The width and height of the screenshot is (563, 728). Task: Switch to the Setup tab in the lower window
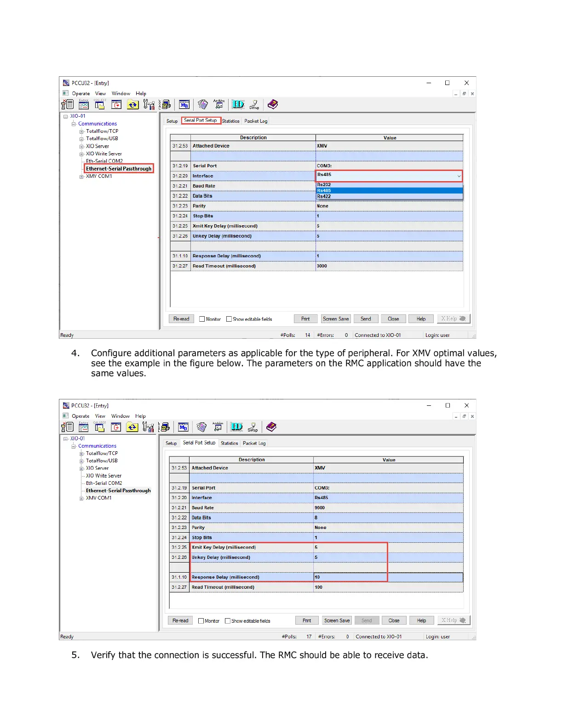click(171, 443)
